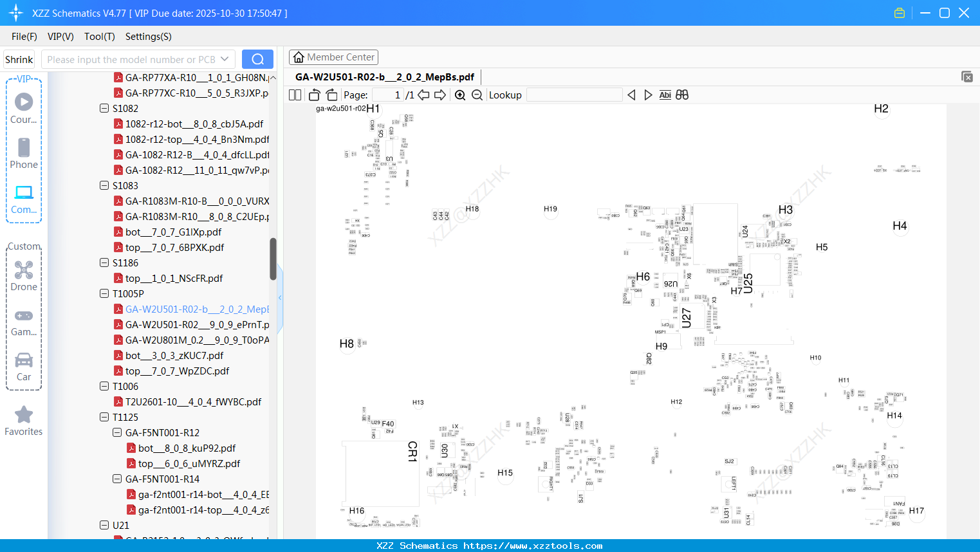Open GA-W2U801M_0.2__9_0_9 file
The width and height of the screenshot is (980, 552).
coord(197,340)
